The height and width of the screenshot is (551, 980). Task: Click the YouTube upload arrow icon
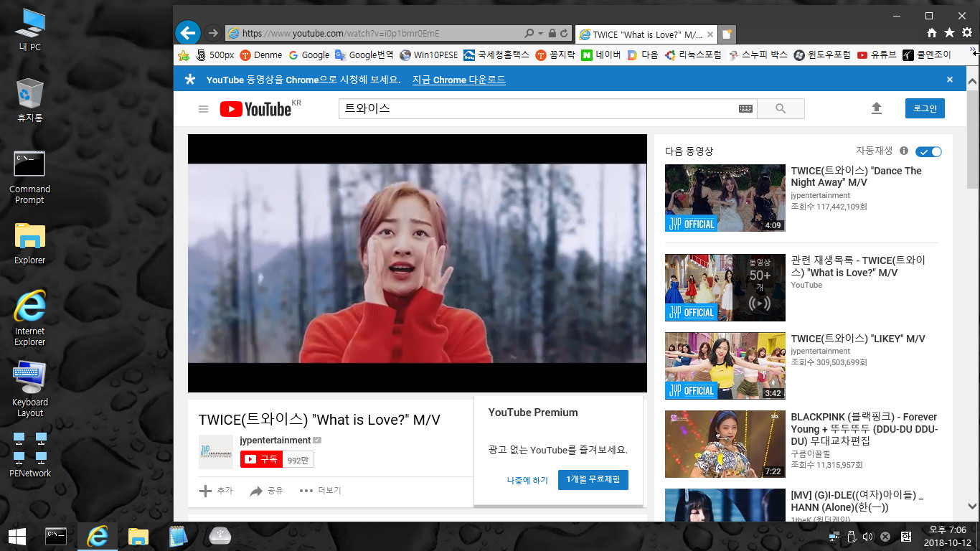(x=876, y=108)
